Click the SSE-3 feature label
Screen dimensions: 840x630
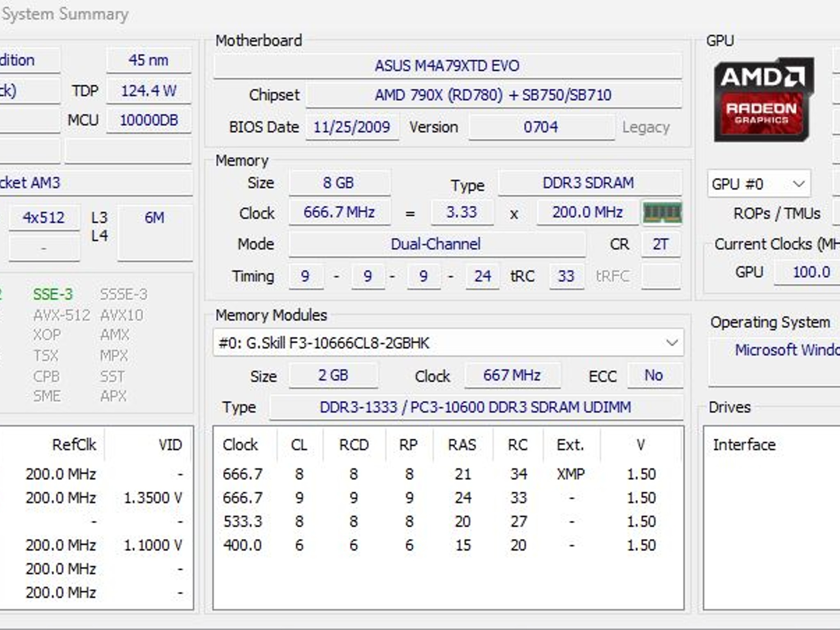(x=53, y=294)
